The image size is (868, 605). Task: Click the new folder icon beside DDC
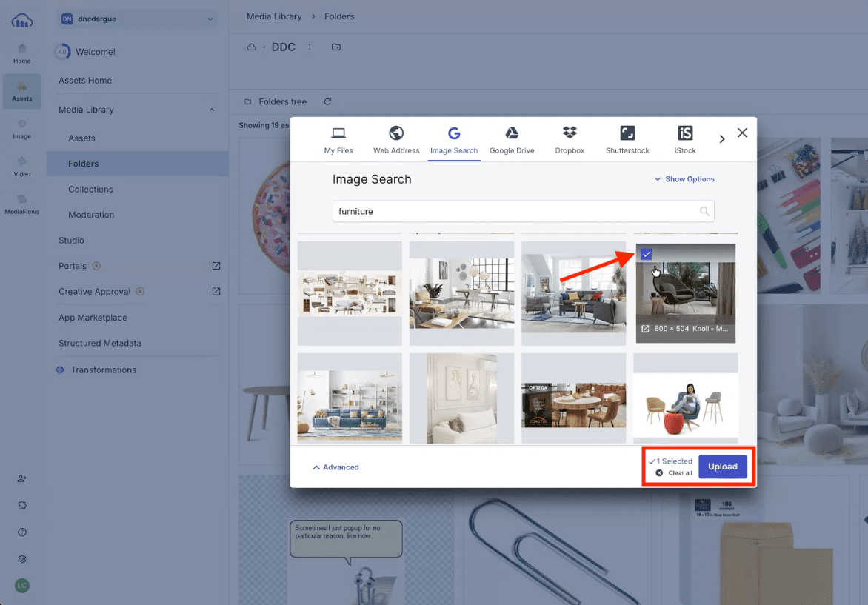[336, 47]
